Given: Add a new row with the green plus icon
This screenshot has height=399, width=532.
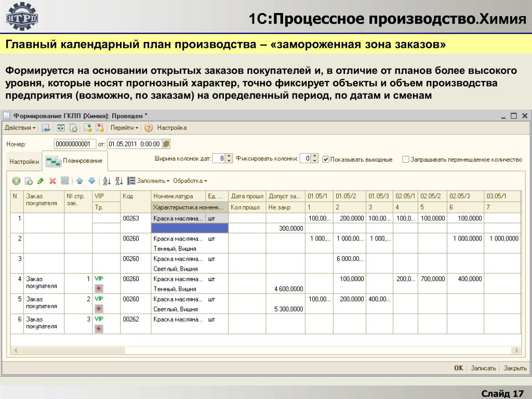Looking at the screenshot, I should [16, 181].
